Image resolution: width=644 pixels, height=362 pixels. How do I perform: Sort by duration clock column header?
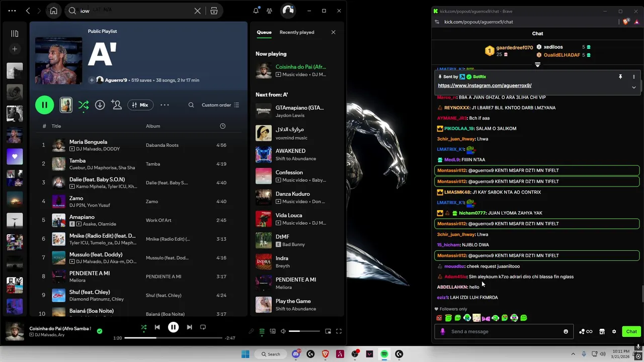(x=222, y=126)
